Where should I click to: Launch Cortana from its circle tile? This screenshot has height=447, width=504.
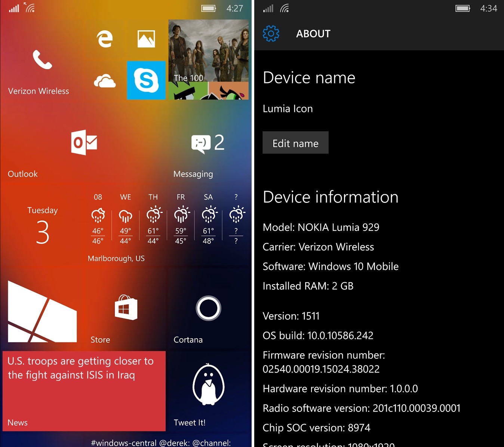208,308
